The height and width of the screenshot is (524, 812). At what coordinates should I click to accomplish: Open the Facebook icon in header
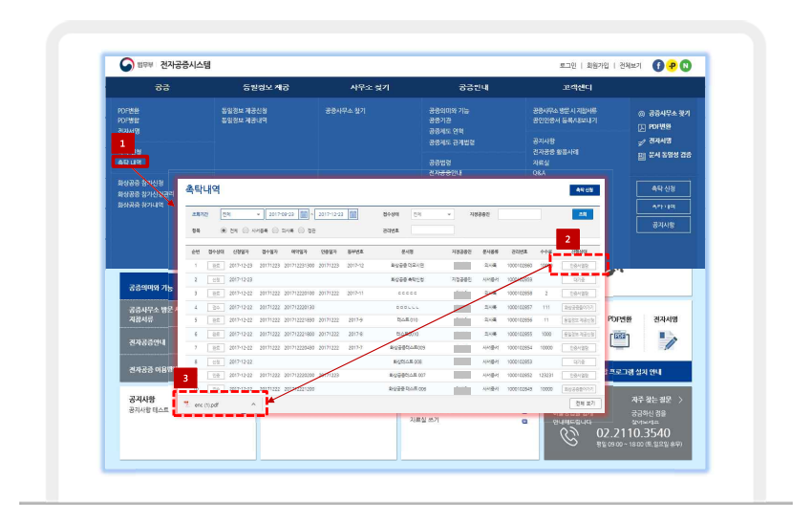(658, 65)
